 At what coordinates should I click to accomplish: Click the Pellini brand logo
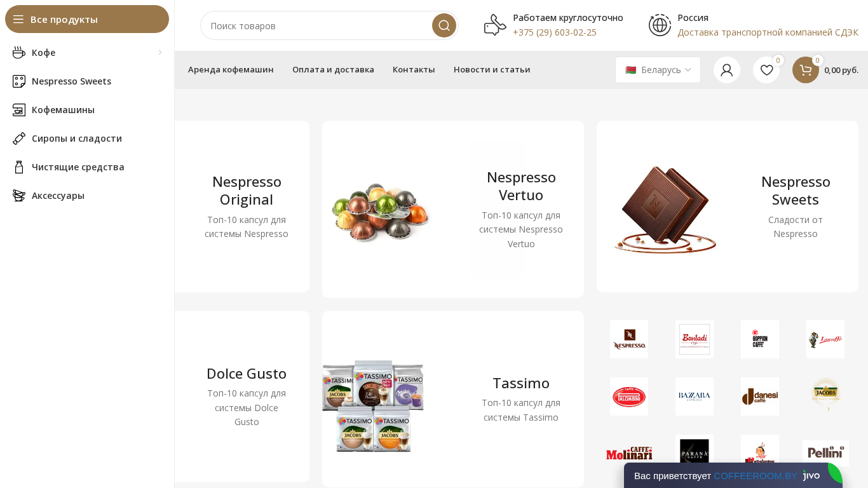(x=825, y=453)
